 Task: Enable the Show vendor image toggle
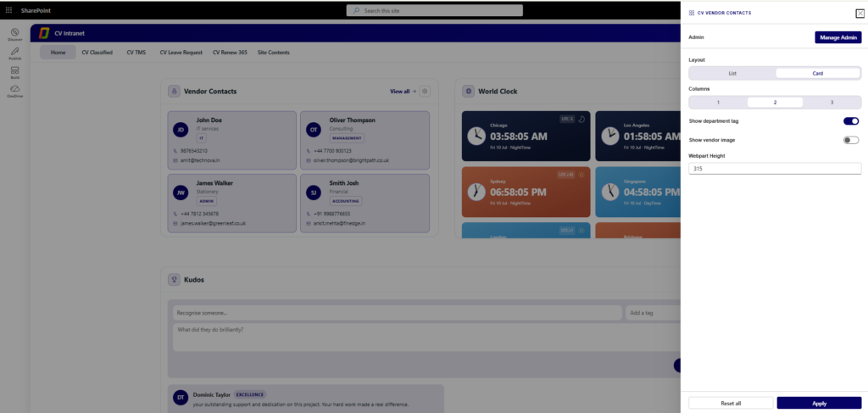(851, 140)
